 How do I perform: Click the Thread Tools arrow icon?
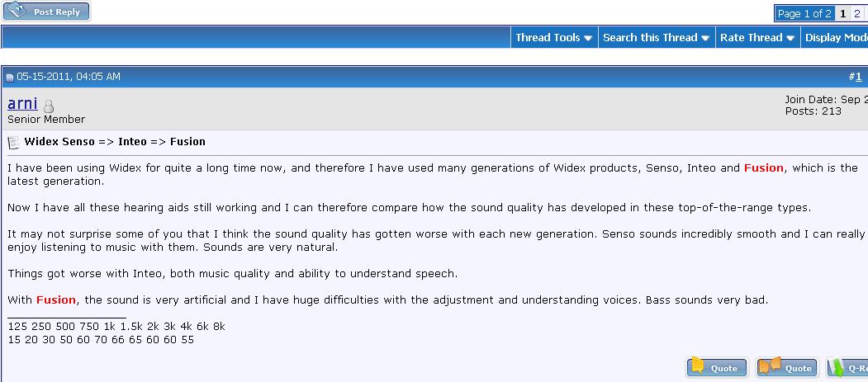pos(588,38)
